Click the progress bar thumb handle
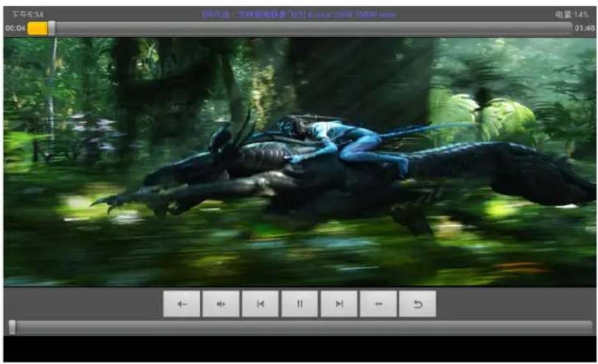This screenshot has height=364, width=598. (52, 28)
